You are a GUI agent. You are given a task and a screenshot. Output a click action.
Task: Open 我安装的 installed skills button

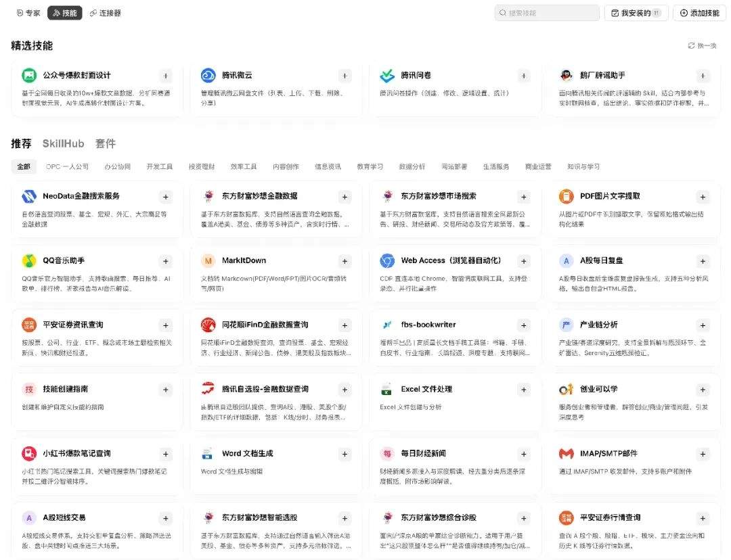[x=636, y=13]
